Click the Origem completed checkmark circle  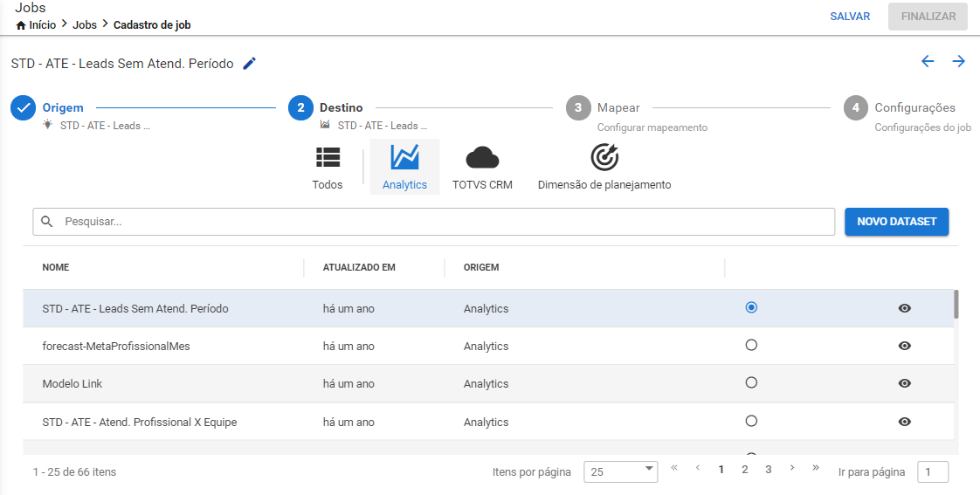point(23,107)
